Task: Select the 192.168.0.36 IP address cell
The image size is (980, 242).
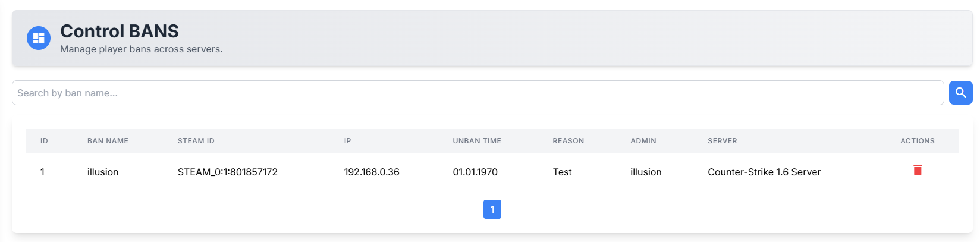Action: [x=371, y=172]
